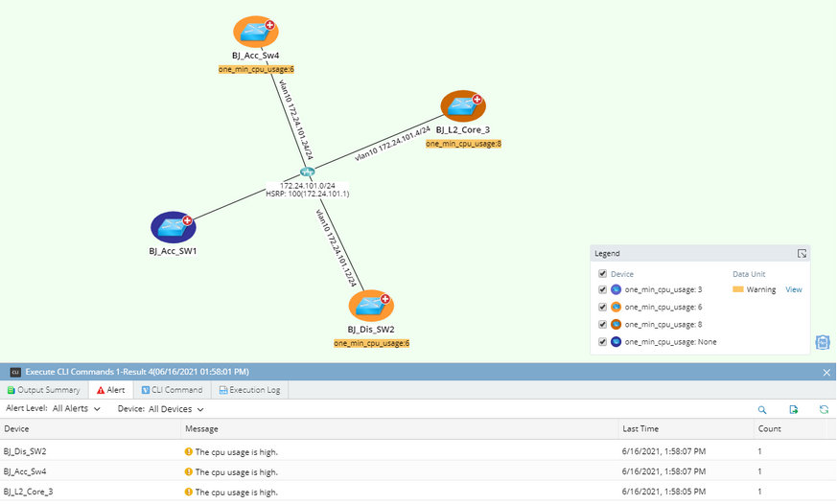Select the BJ_Dis_SW2 alert row

pos(418,451)
